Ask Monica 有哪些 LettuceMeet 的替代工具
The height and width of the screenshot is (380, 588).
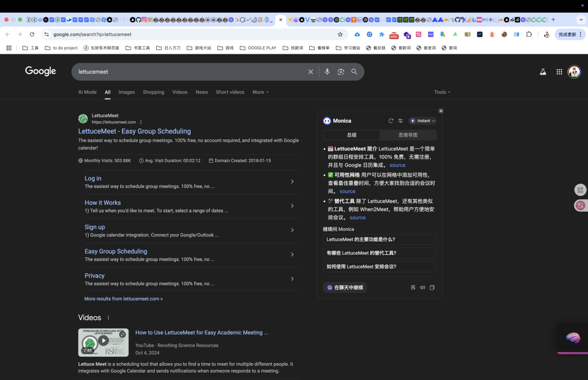(379, 253)
